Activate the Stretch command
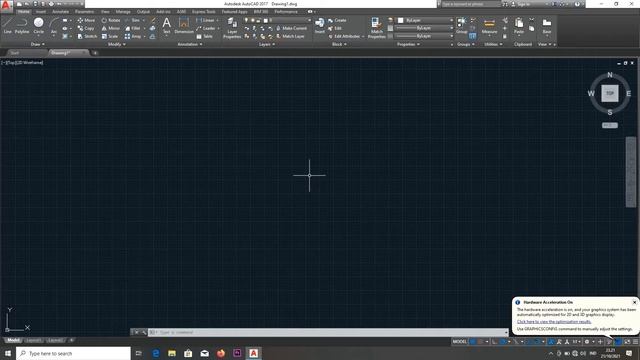 [87, 36]
